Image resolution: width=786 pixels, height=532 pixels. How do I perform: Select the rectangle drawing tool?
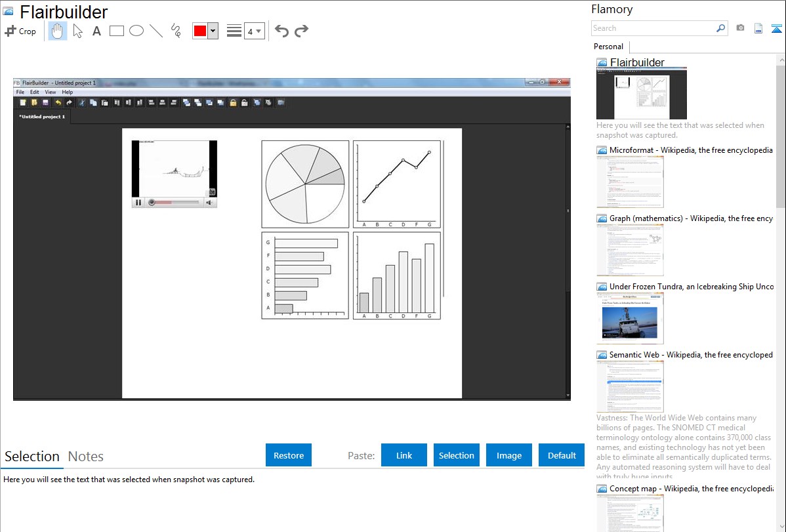pos(116,31)
